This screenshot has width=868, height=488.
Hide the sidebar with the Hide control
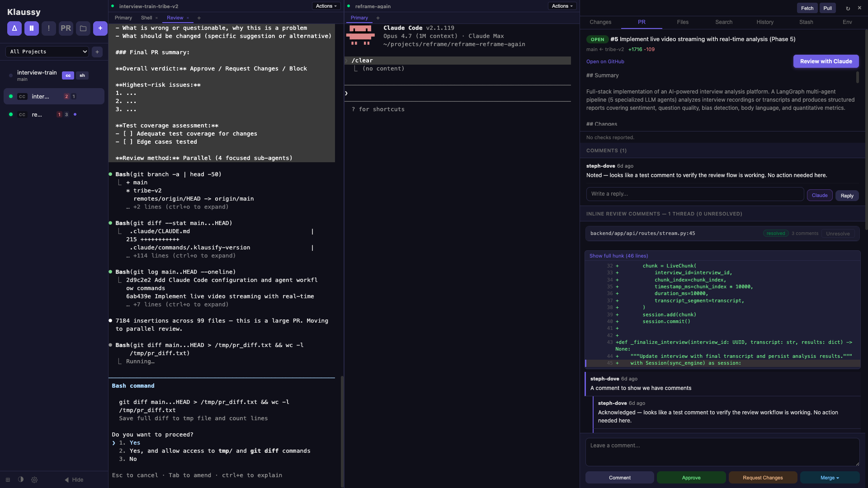(74, 480)
